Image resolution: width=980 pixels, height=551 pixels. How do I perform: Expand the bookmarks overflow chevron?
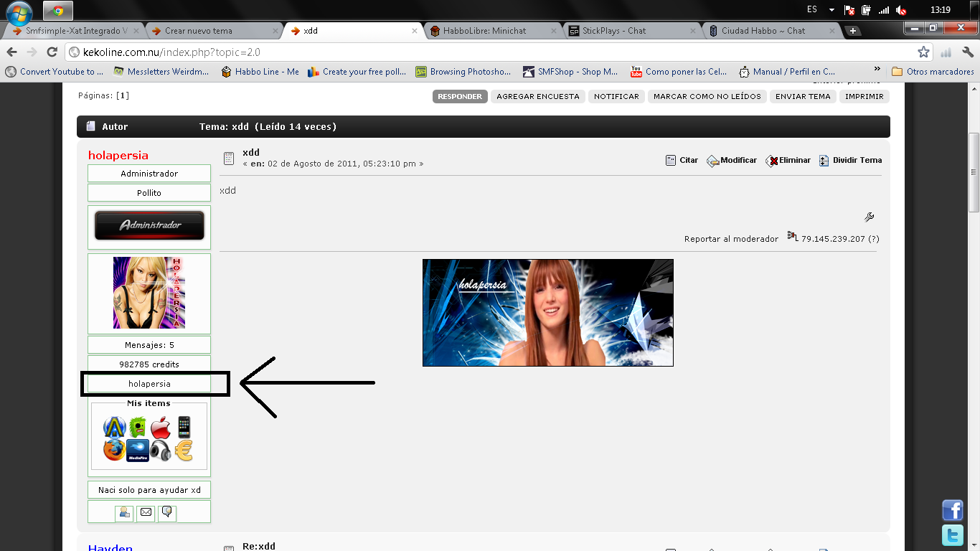[x=877, y=70]
